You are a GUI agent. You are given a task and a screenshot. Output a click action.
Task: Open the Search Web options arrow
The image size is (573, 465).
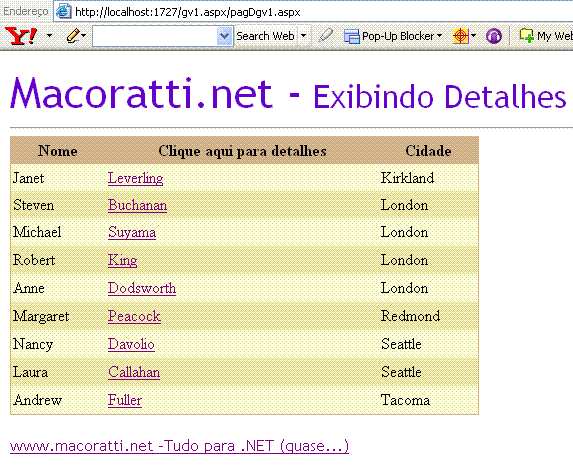[304, 36]
